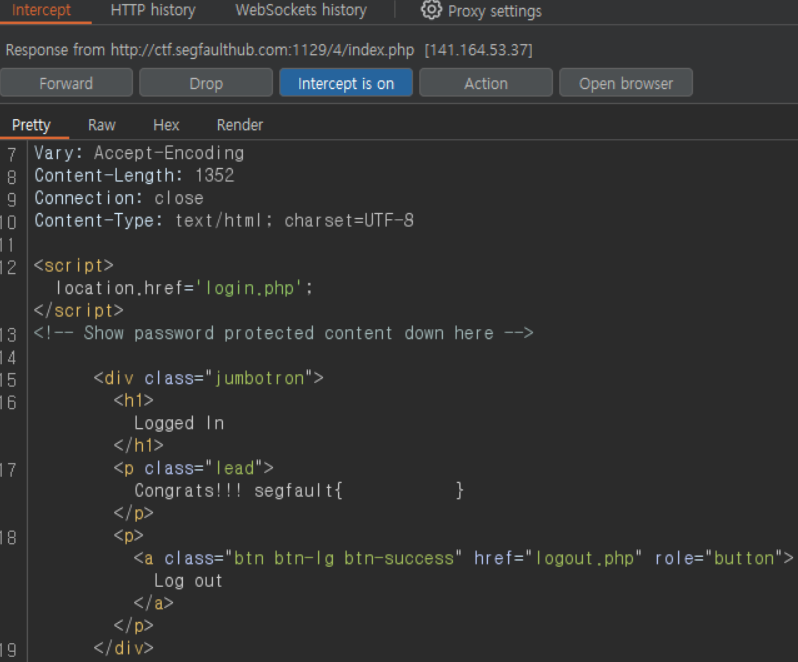The image size is (798, 662).
Task: Click the Connection: close header line
Action: 119,198
